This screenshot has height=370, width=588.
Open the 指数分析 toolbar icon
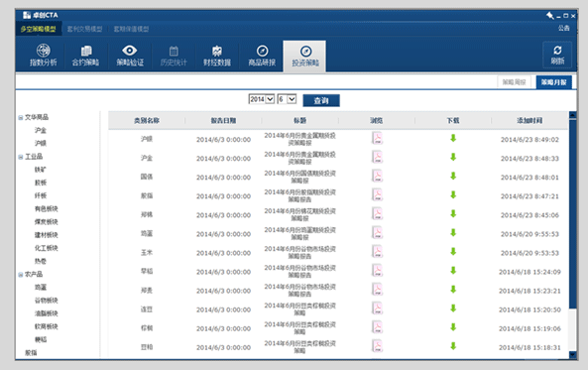pyautogui.click(x=43, y=56)
